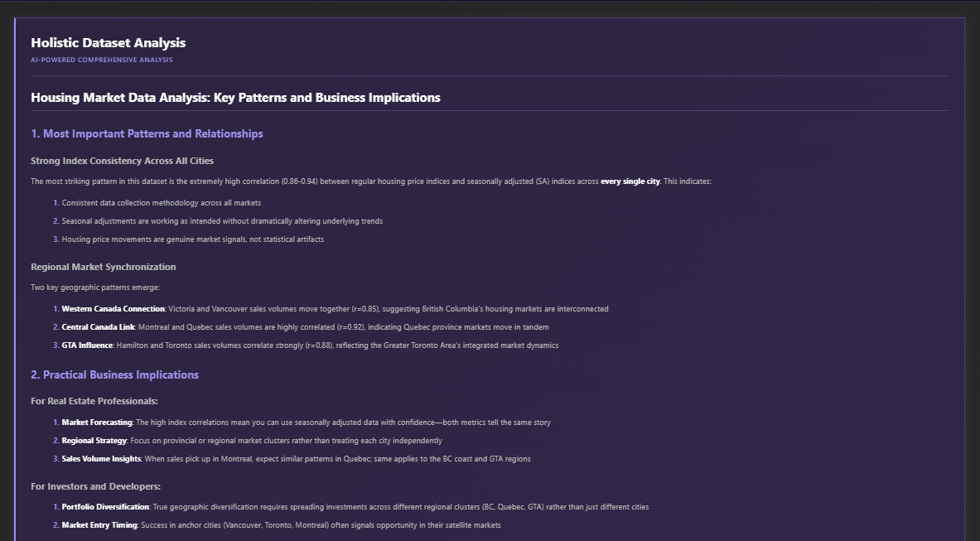This screenshot has width=980, height=541.
Task: Click the 'GTA Influence' bold label
Action: 87,345
